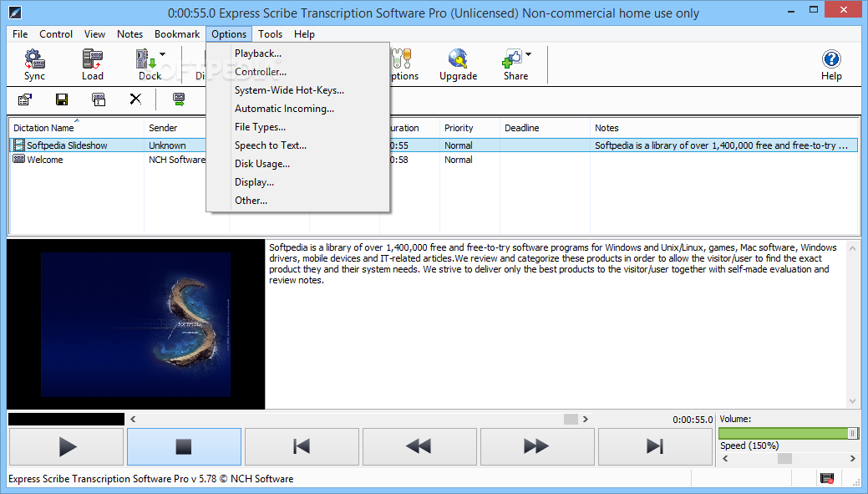The width and height of the screenshot is (868, 494).
Task: Click left arrow of position scrollbar
Action: [x=133, y=420]
